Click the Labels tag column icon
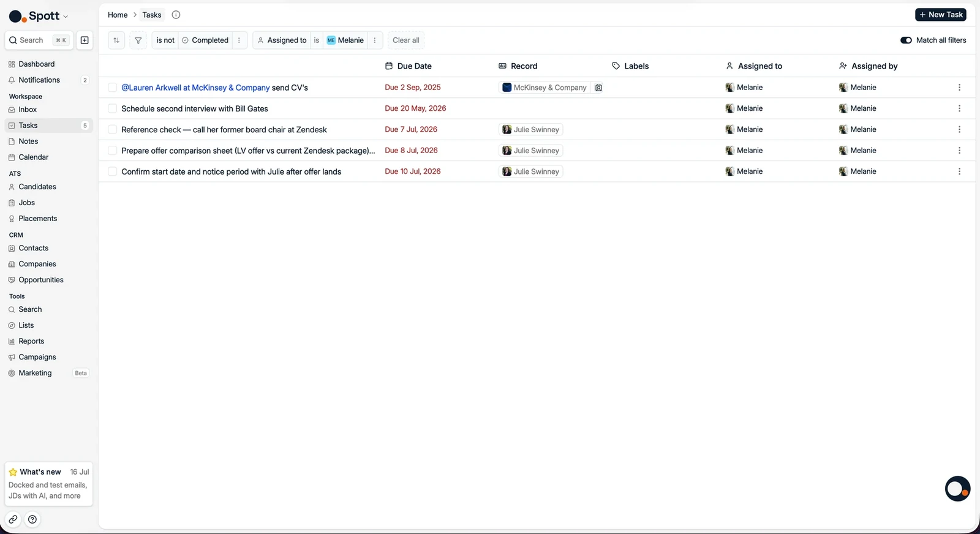 click(x=616, y=66)
